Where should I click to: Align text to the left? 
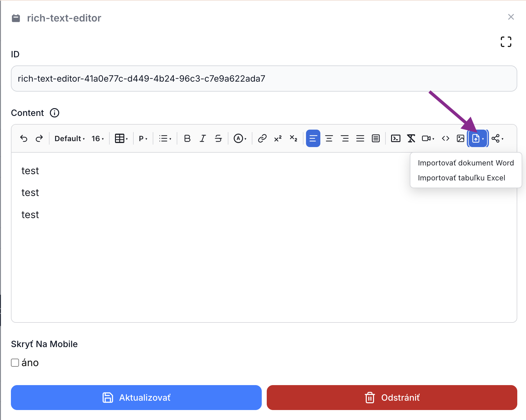click(x=313, y=138)
